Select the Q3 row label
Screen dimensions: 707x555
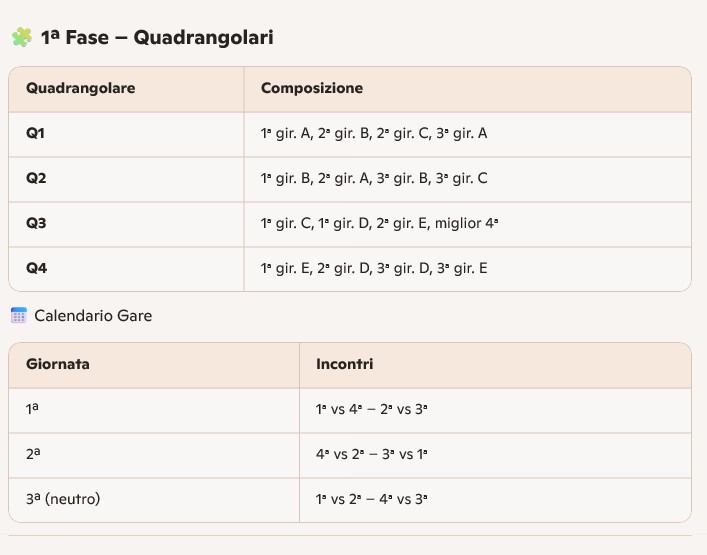(36, 223)
